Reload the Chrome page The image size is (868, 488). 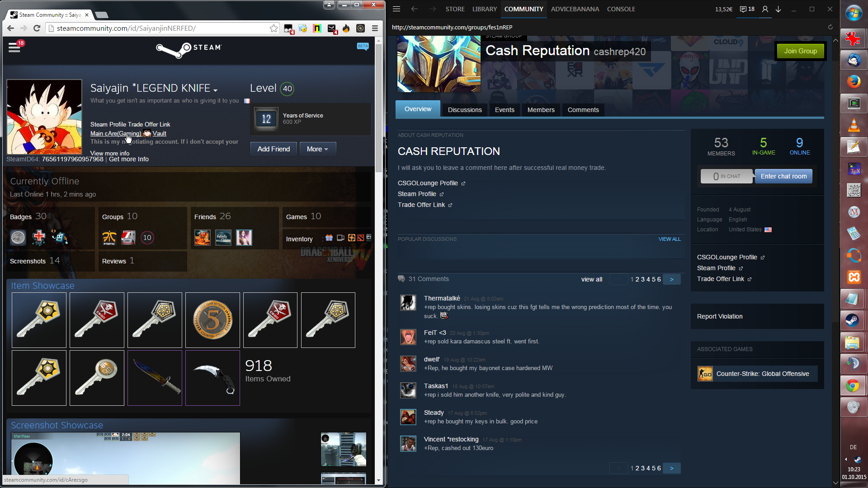[x=37, y=28]
